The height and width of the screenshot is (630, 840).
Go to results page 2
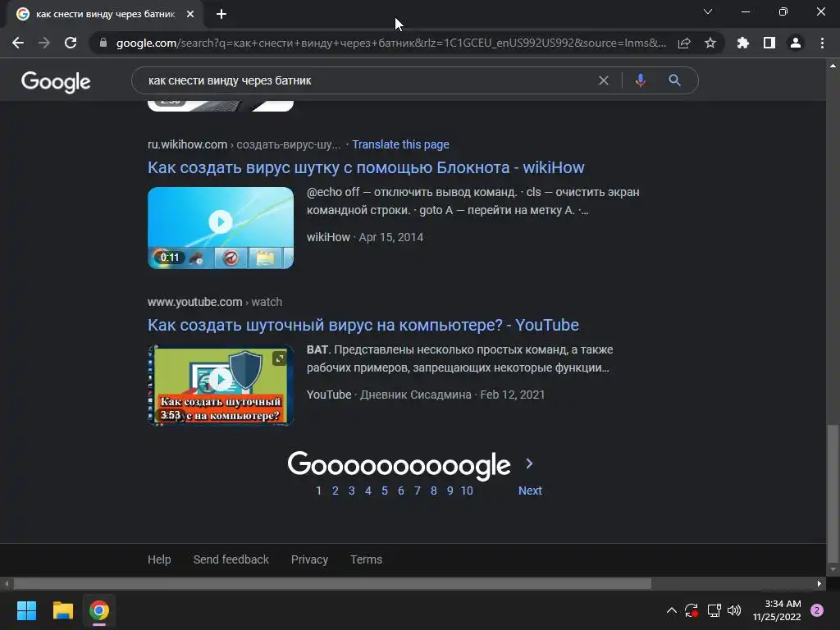336,491
